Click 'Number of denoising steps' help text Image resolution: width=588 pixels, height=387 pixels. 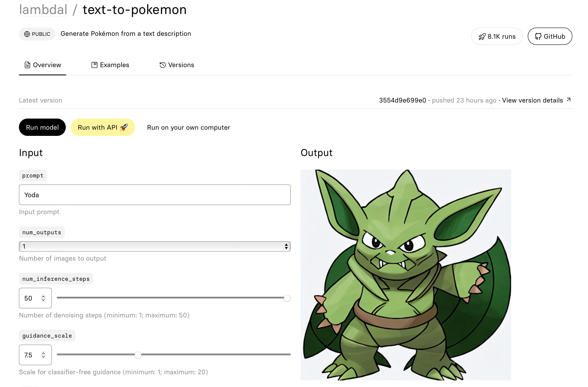point(104,315)
